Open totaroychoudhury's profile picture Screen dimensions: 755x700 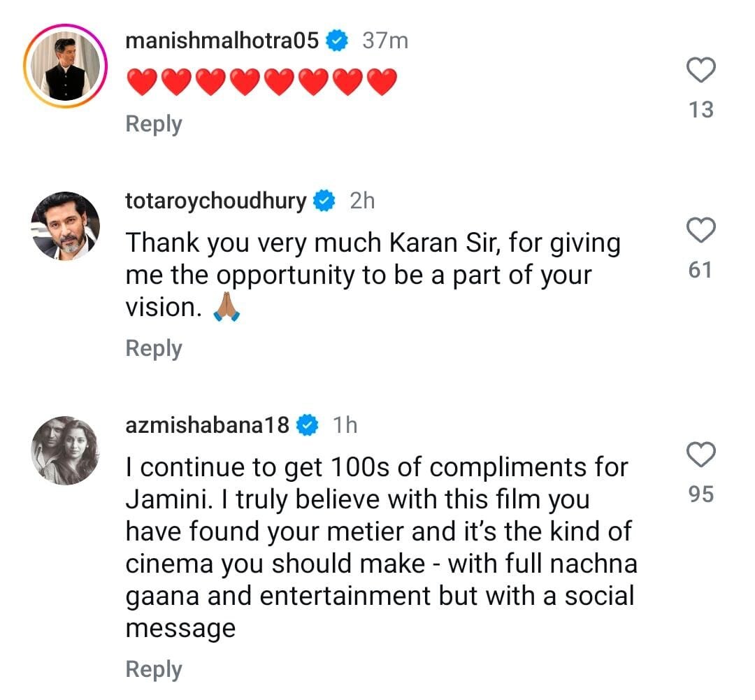pyautogui.click(x=65, y=224)
